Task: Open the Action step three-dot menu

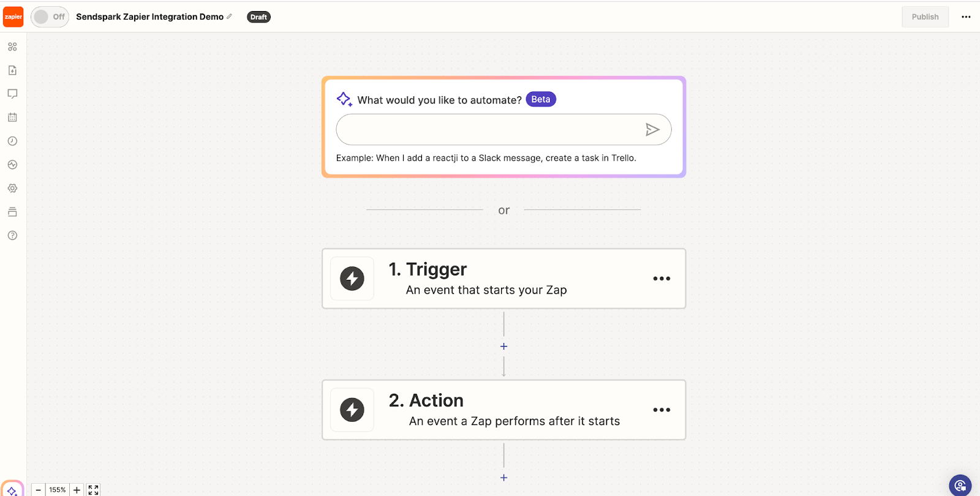Action: [x=661, y=410]
